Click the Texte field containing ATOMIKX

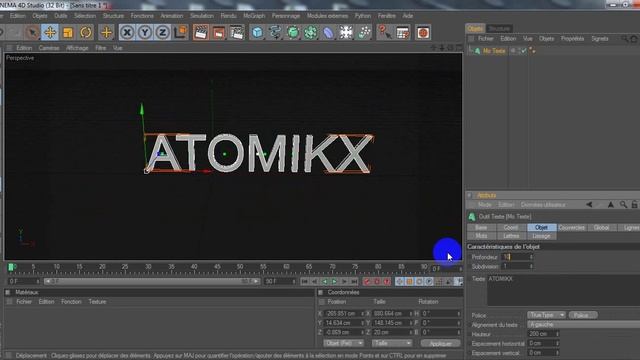coord(564,290)
